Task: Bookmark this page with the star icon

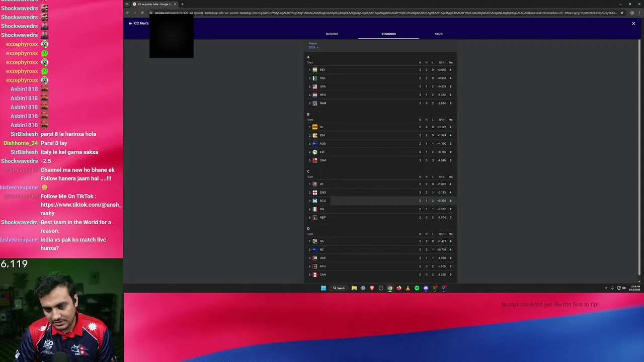Action: (x=622, y=13)
